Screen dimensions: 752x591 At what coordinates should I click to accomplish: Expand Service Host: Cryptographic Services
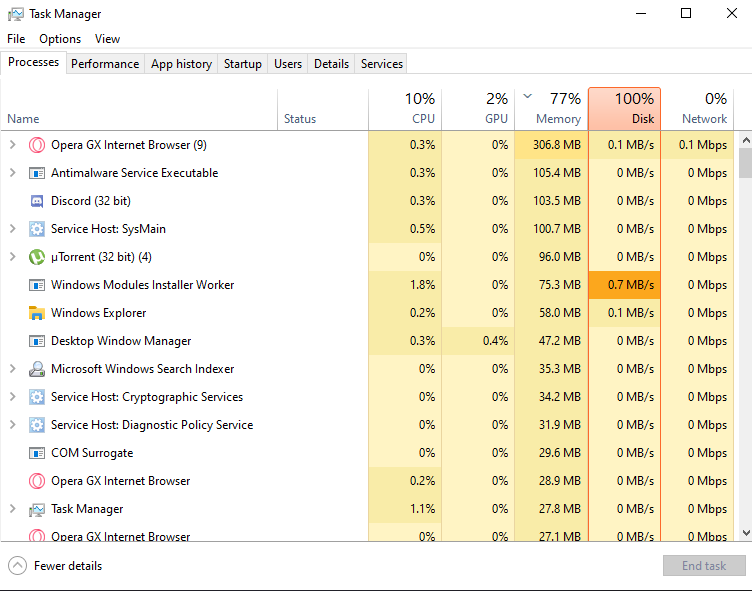pos(13,397)
